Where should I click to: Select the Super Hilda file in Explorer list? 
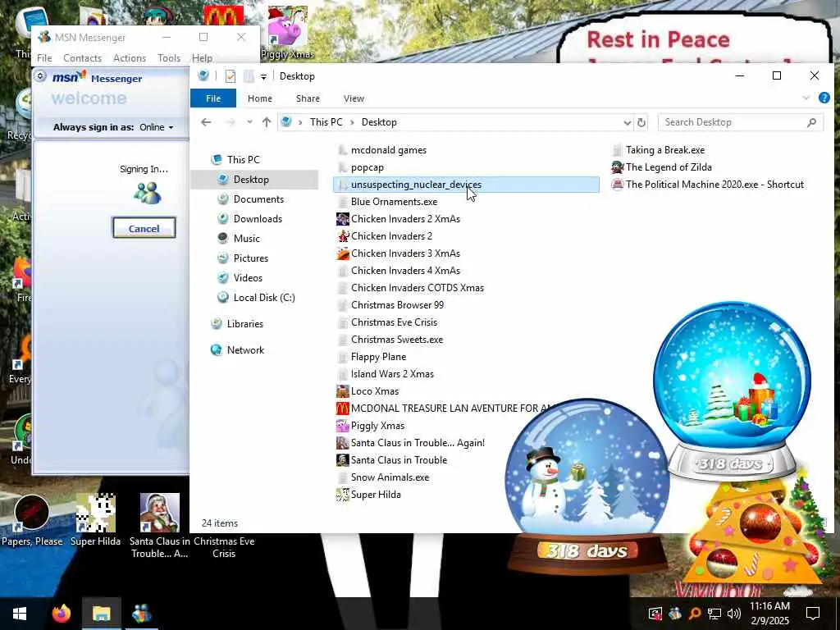(376, 495)
